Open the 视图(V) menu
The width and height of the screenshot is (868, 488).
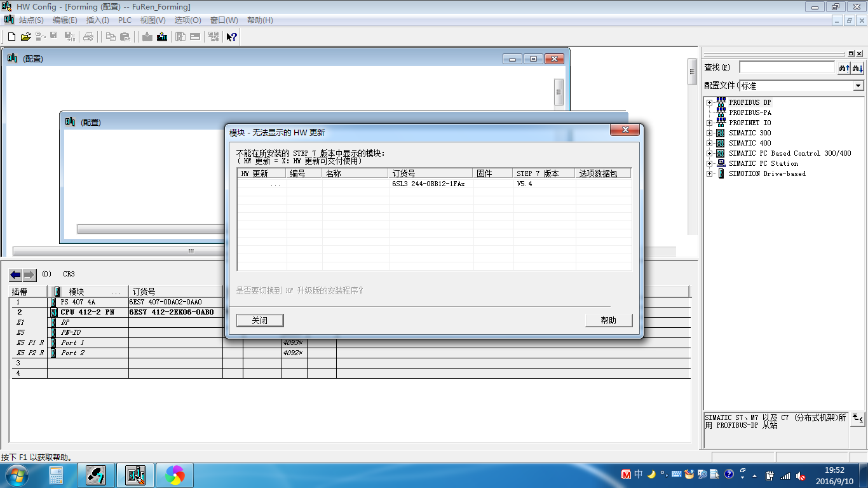pos(153,20)
